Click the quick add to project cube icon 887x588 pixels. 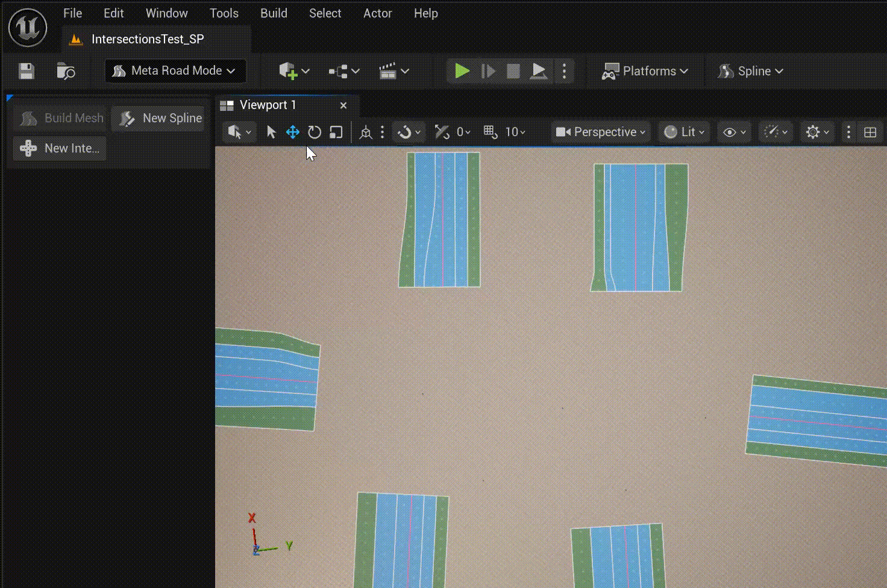pos(288,71)
